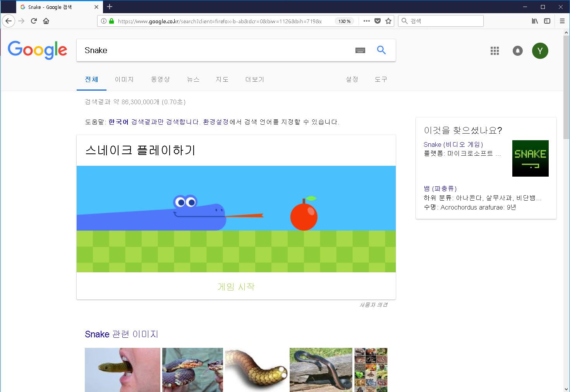Viewport: 570px width, 392px height.
Task: Maximize the Firefox window
Action: [543, 7]
